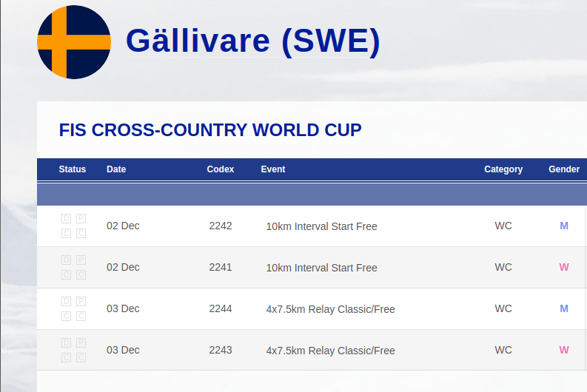This screenshot has height=392, width=587.
Task: Click the C icon below D in codex 2242 row
Action: click(67, 234)
